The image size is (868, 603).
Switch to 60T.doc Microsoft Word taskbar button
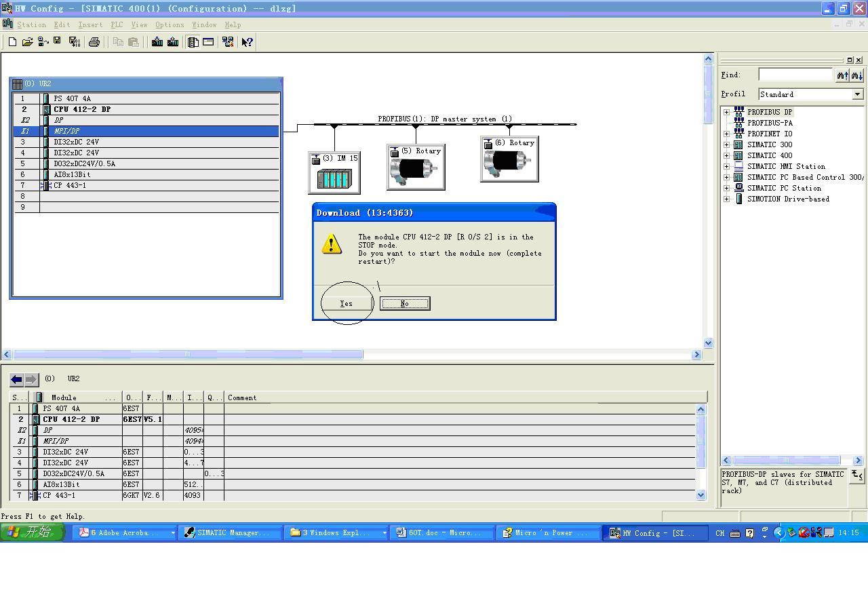pos(442,532)
